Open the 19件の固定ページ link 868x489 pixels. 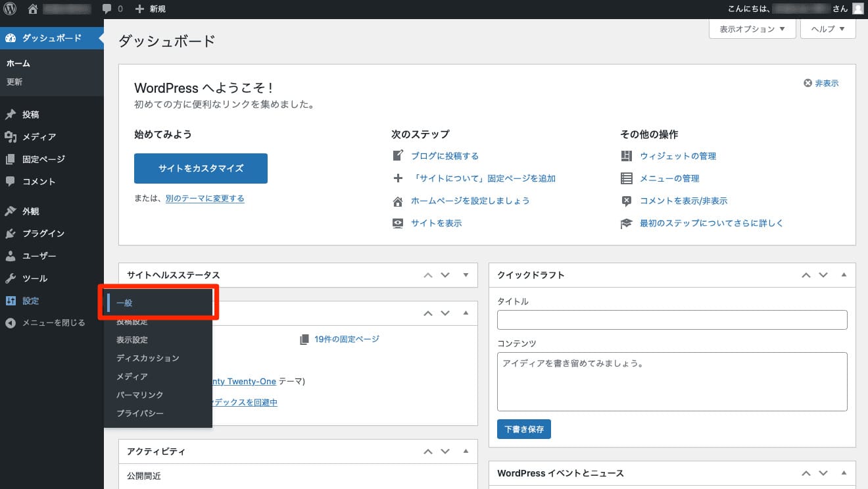click(347, 339)
